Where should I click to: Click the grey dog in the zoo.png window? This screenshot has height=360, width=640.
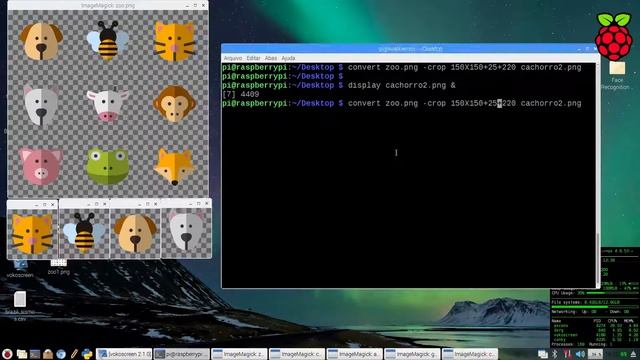(x=41, y=105)
